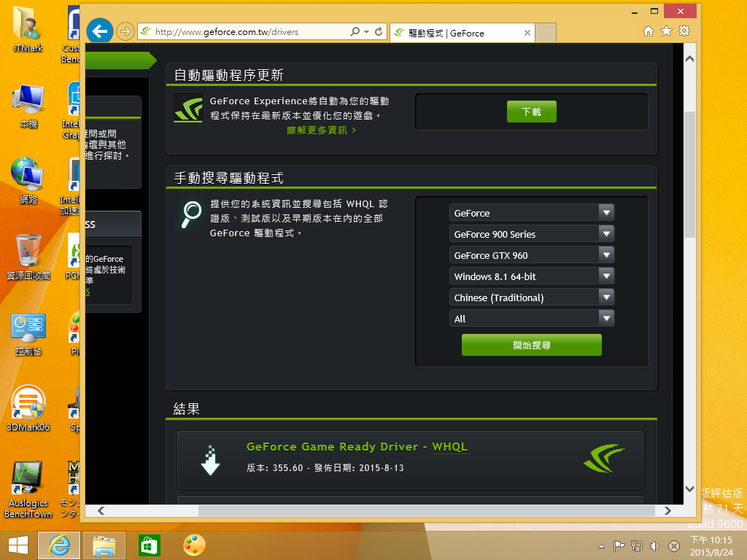Viewport: 747px width, 560px height.
Task: Open Paint taskbar icon
Action: 194,545
